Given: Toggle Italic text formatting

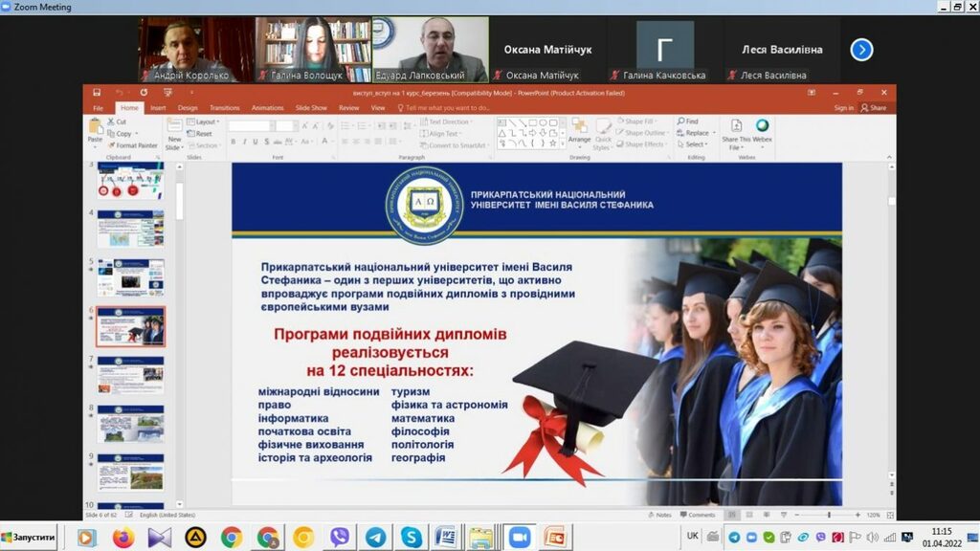Looking at the screenshot, I should pos(244,142).
